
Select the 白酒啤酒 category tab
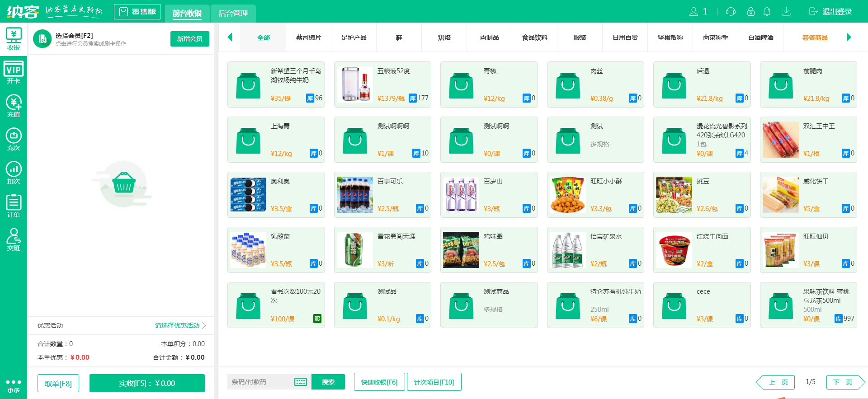pyautogui.click(x=760, y=38)
